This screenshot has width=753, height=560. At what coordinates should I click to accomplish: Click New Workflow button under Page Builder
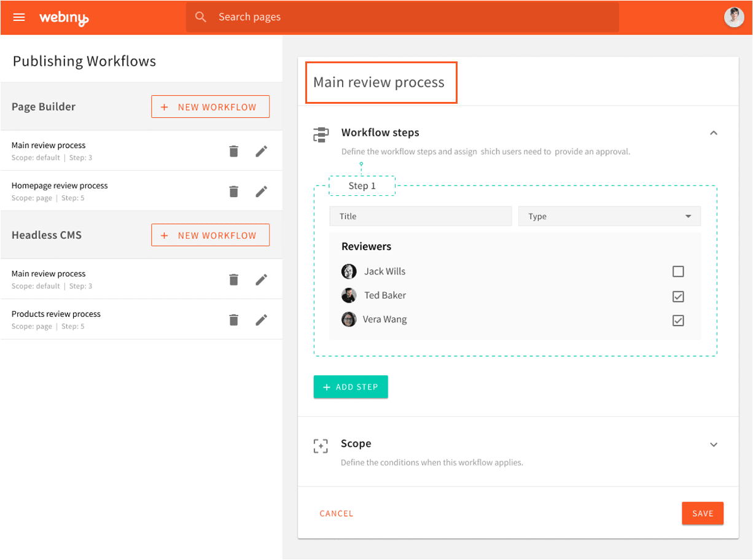(210, 107)
